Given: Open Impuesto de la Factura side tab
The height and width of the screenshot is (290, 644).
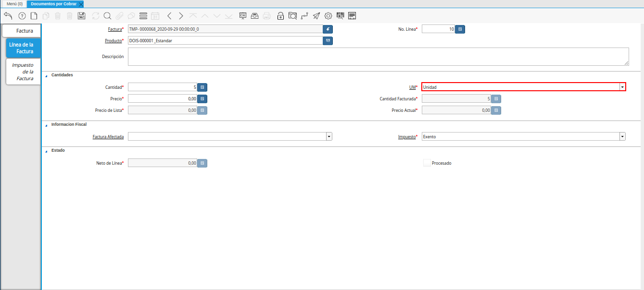Looking at the screenshot, I should (x=23, y=72).
